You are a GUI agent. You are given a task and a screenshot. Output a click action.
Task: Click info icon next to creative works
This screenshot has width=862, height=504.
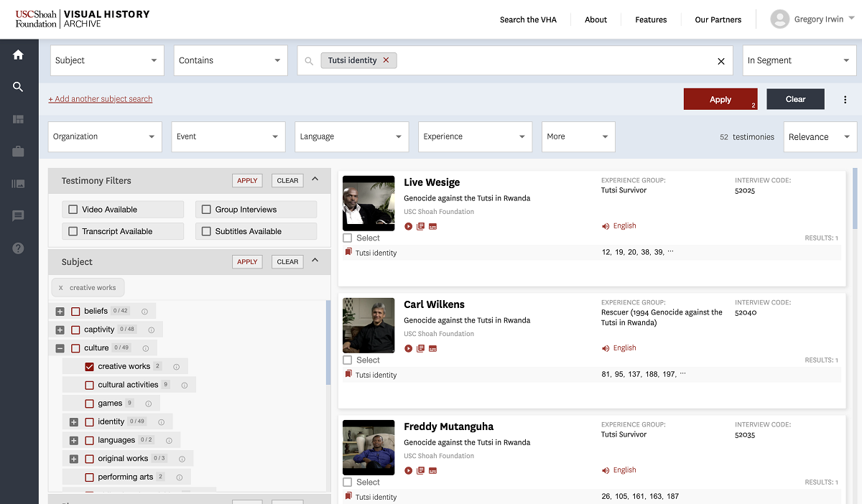176,366
